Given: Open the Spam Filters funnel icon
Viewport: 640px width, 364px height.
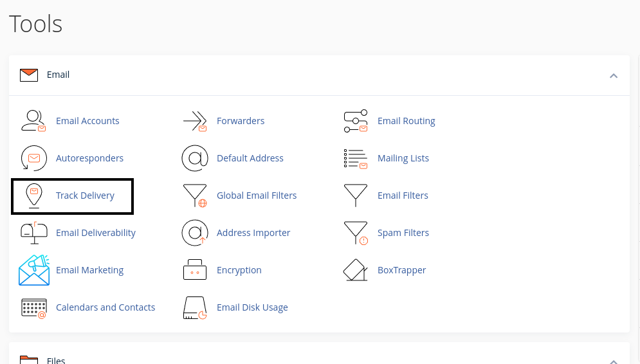Looking at the screenshot, I should pos(355,233).
